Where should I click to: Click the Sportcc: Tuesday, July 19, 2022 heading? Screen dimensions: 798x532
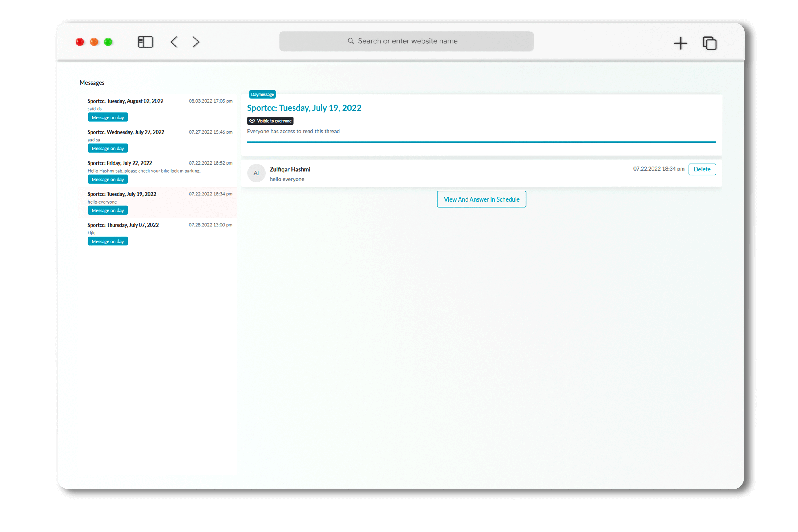304,108
